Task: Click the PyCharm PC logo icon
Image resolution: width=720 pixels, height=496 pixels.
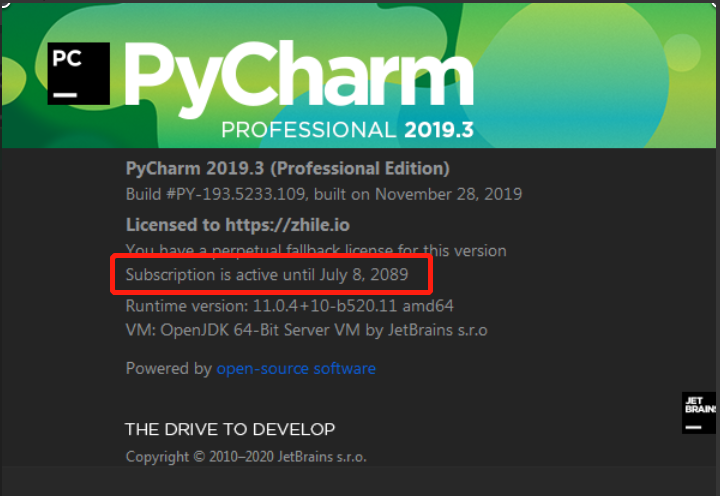Action: pyautogui.click(x=78, y=74)
